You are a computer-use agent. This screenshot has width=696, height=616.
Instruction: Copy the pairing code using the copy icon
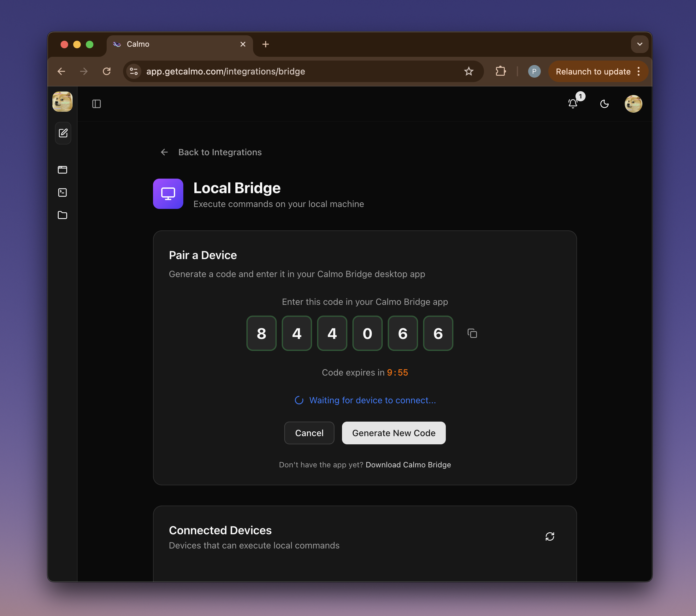click(472, 334)
